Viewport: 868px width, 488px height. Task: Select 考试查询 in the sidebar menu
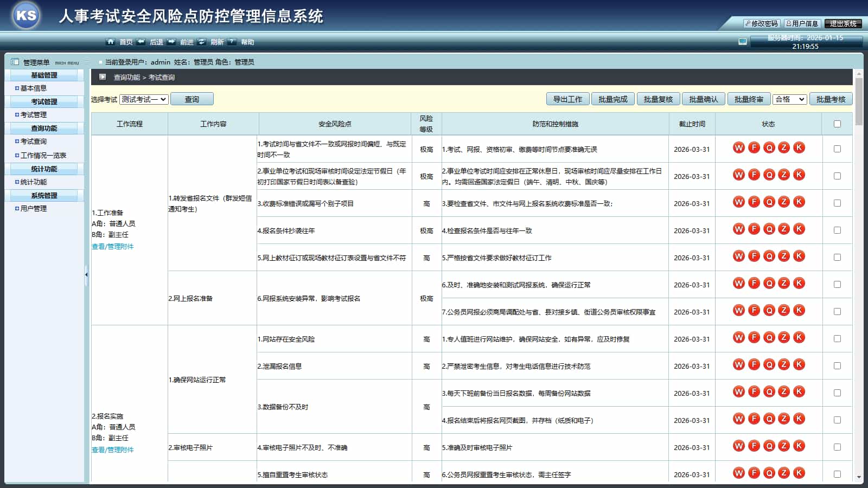(x=34, y=142)
